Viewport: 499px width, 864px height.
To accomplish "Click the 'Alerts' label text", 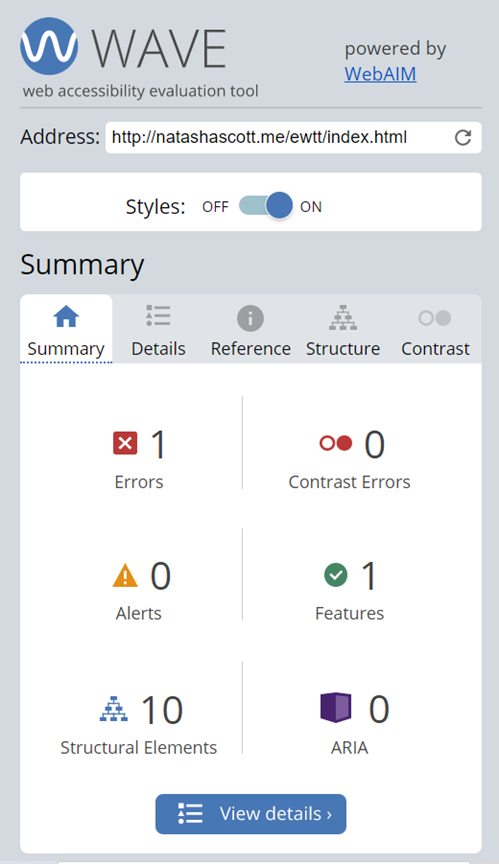I will tap(139, 613).
